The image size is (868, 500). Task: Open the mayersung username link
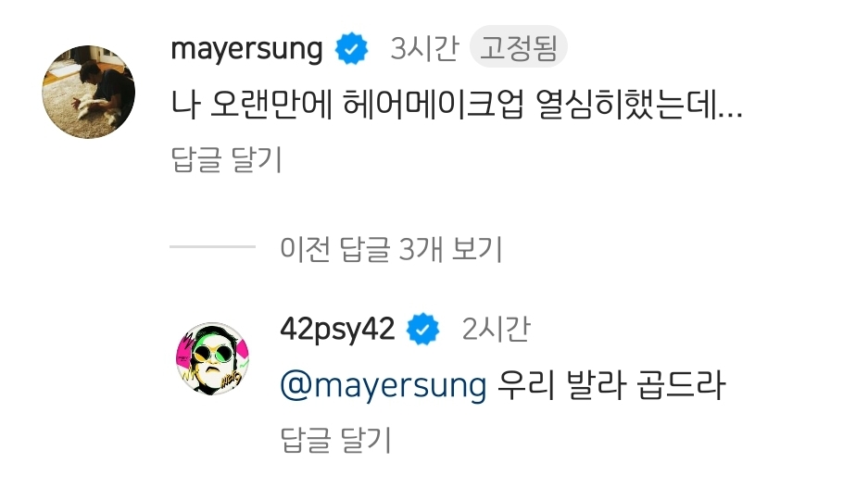coord(247,50)
